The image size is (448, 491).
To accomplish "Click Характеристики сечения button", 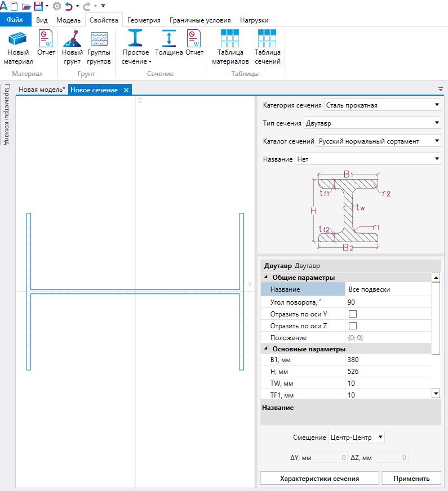I will 320,478.
